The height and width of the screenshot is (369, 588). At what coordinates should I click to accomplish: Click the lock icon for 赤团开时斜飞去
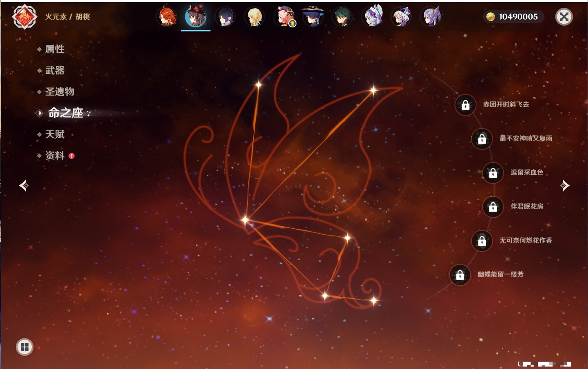click(x=465, y=105)
